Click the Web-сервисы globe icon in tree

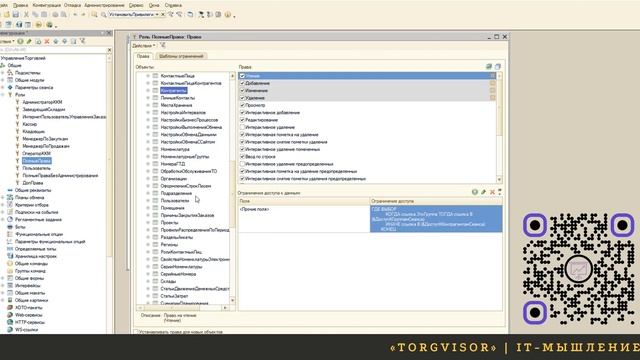[x=10, y=315]
